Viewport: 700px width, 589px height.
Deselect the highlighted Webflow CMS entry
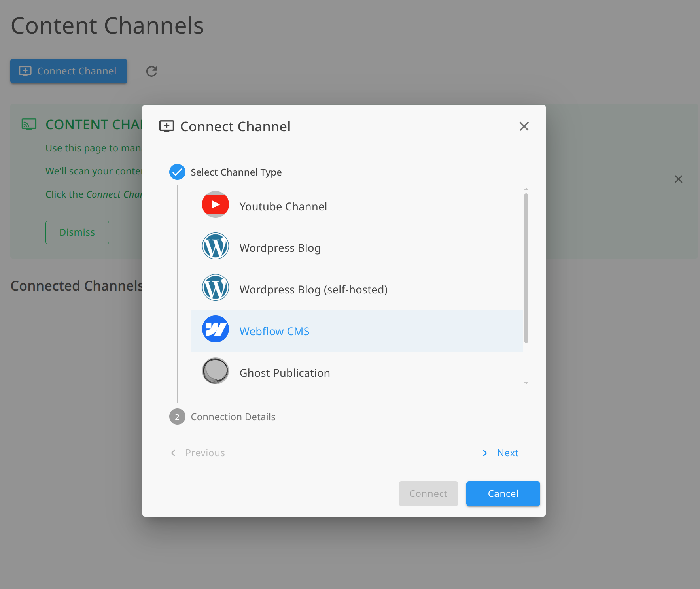(274, 331)
